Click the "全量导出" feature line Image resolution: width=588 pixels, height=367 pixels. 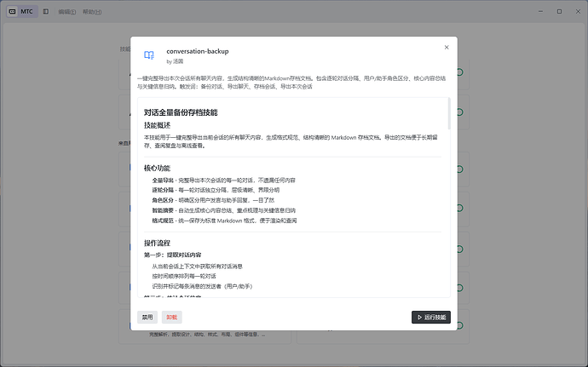(x=223, y=181)
